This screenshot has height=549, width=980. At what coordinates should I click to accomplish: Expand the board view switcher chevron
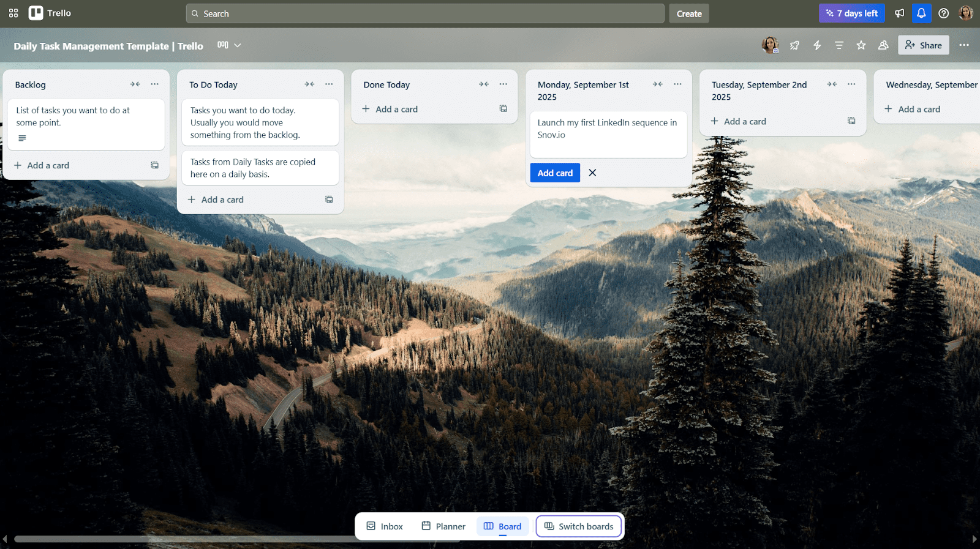(238, 45)
